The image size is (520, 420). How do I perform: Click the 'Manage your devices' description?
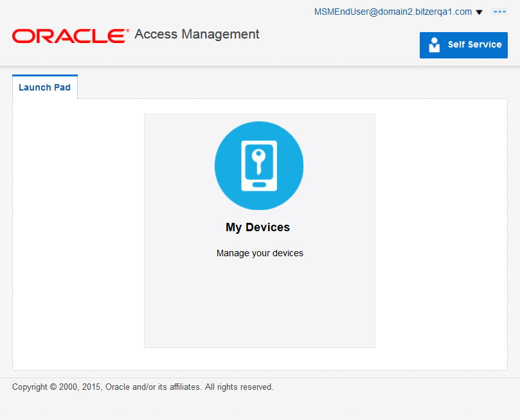click(x=260, y=253)
